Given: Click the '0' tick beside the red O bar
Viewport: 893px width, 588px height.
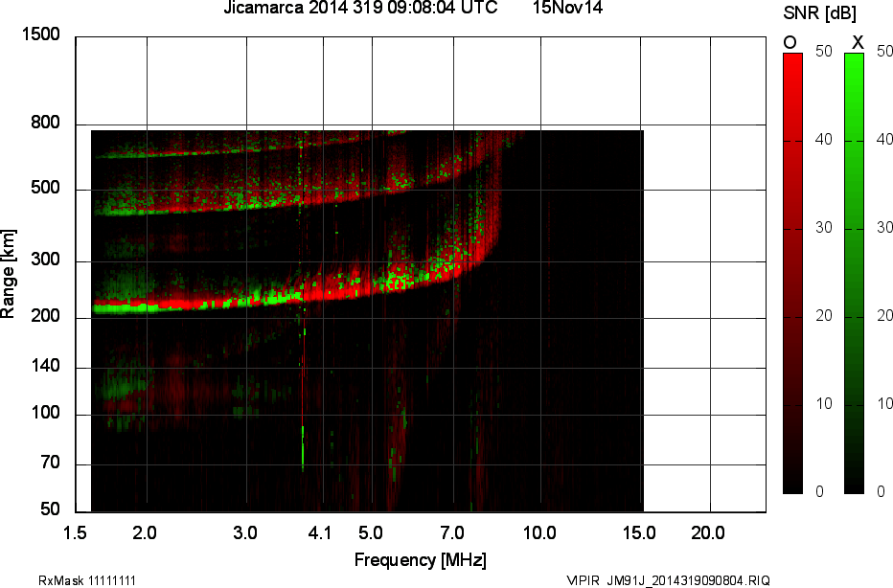Looking at the screenshot, I should tap(819, 491).
